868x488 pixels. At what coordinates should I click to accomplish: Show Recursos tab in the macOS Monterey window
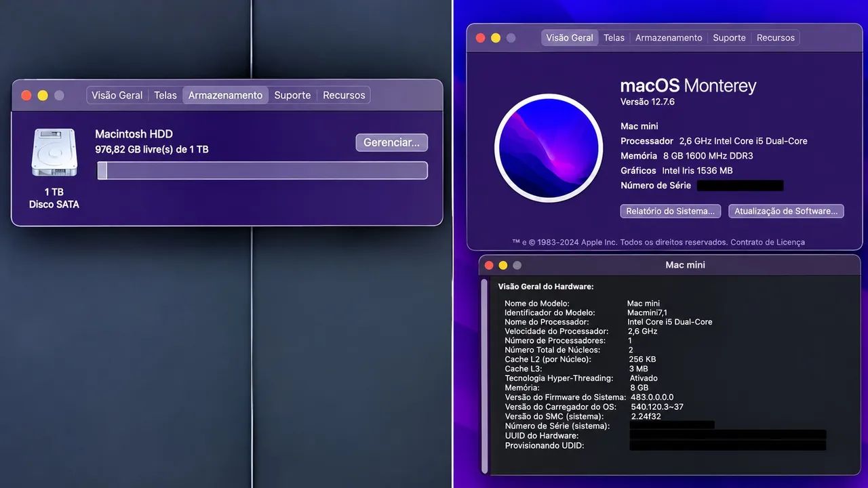pos(776,38)
